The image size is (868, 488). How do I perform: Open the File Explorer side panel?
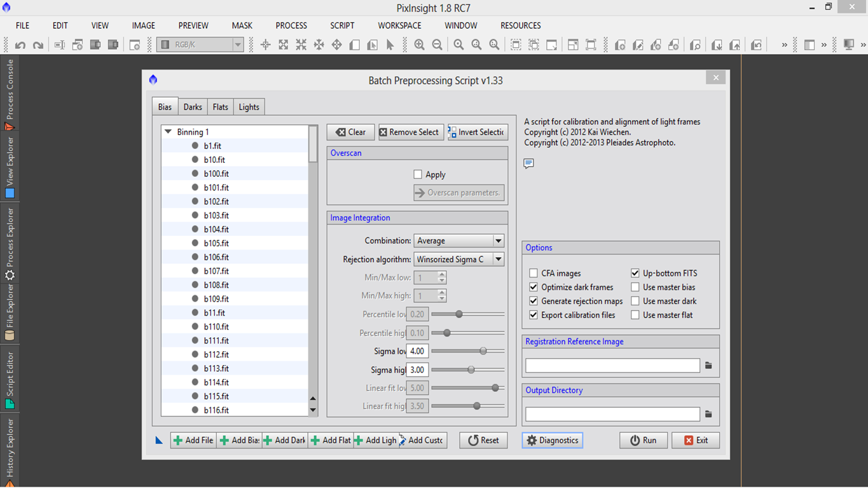[10, 314]
